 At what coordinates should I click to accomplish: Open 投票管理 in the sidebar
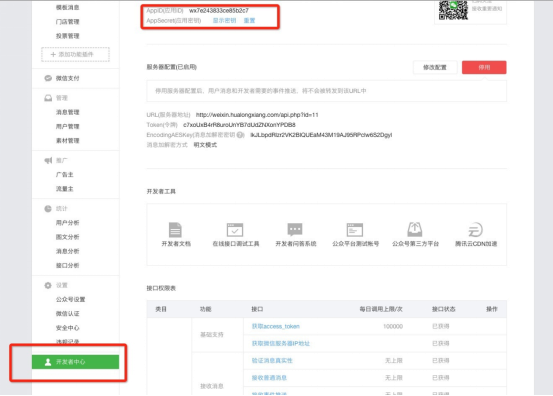tap(68, 36)
